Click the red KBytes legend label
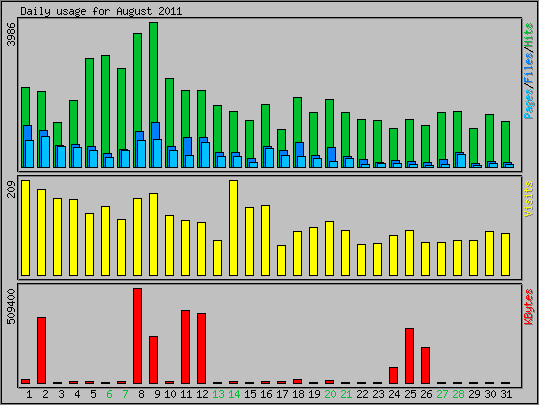Image resolution: width=539 pixels, height=405 pixels. click(x=529, y=307)
